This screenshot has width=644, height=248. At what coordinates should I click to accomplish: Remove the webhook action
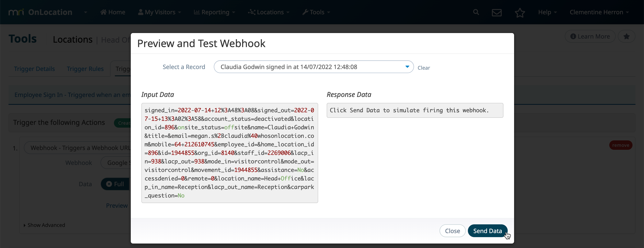621,145
